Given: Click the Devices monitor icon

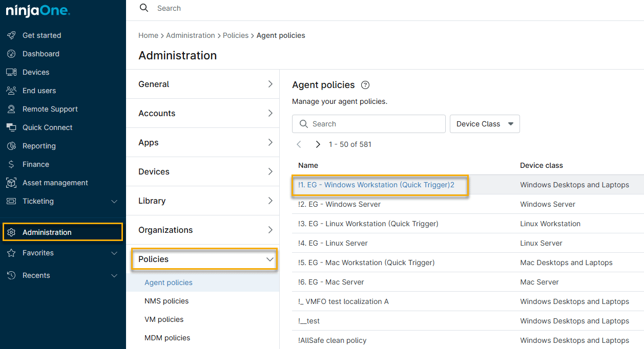Looking at the screenshot, I should 11,72.
